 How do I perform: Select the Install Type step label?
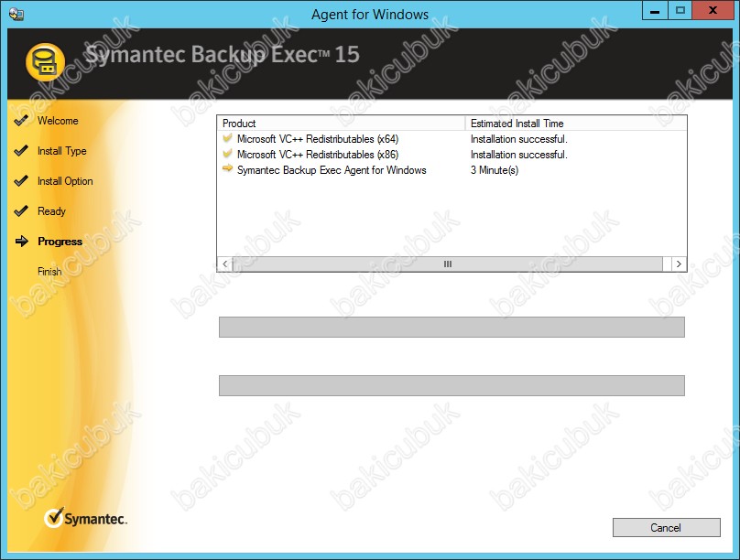click(x=62, y=151)
